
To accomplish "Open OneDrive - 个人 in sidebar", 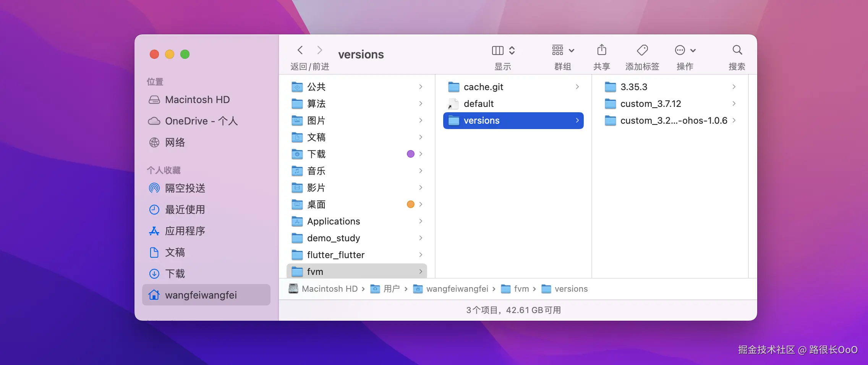I will [206, 121].
